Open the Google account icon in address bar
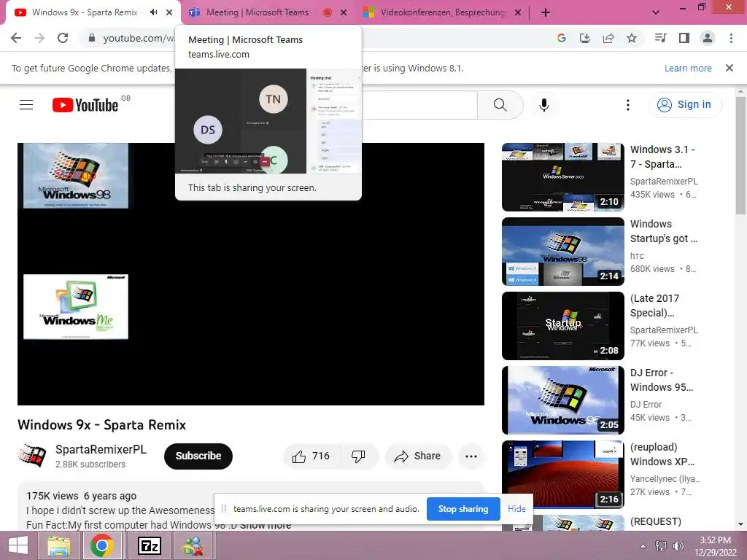The width and height of the screenshot is (747, 560). 561,38
